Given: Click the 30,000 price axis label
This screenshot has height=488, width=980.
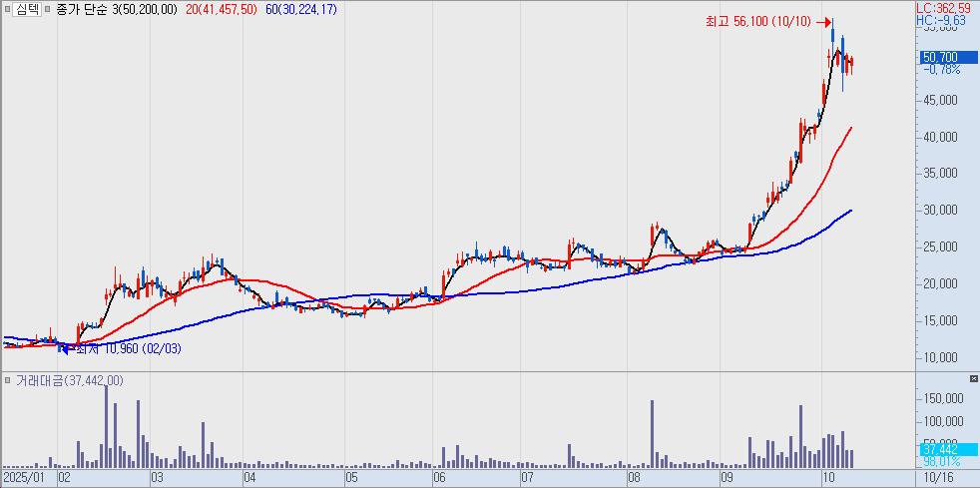Looking at the screenshot, I should 941,210.
